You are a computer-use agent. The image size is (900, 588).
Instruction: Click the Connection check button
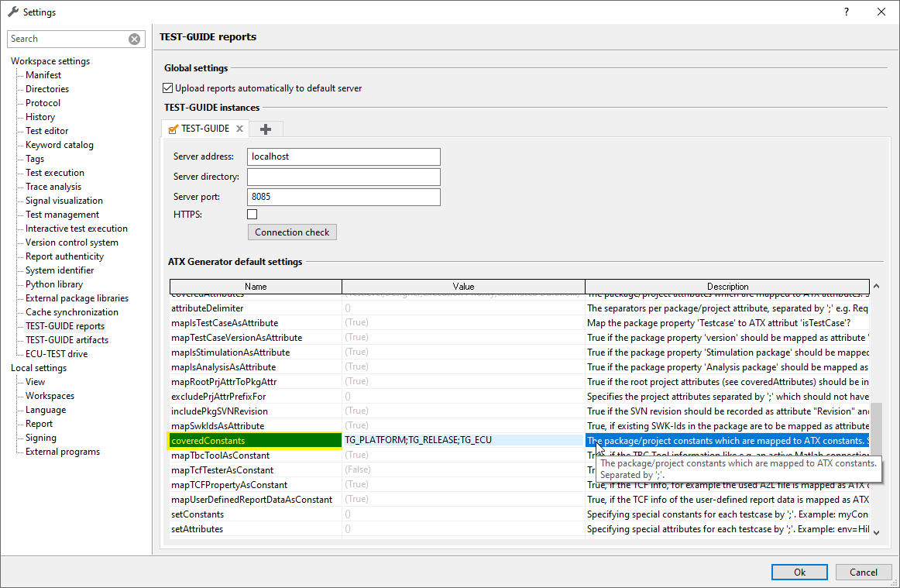click(292, 232)
